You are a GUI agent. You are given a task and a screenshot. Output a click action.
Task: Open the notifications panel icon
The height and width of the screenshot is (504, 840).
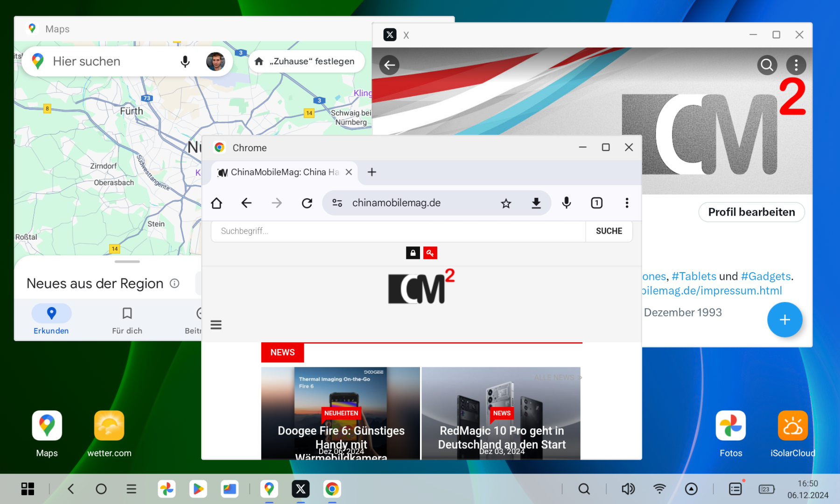[x=735, y=489]
